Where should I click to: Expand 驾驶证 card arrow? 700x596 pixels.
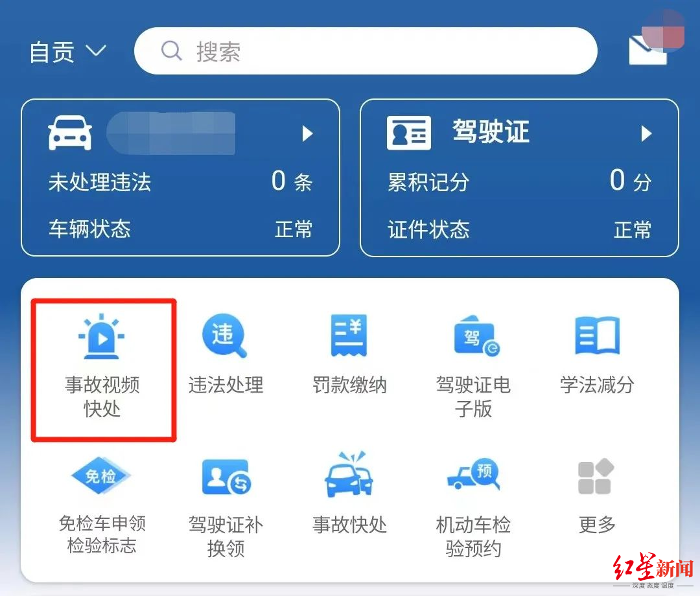click(x=646, y=133)
